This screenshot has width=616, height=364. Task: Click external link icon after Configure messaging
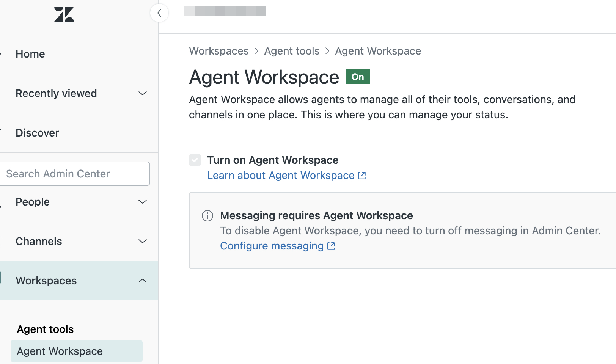(x=331, y=246)
